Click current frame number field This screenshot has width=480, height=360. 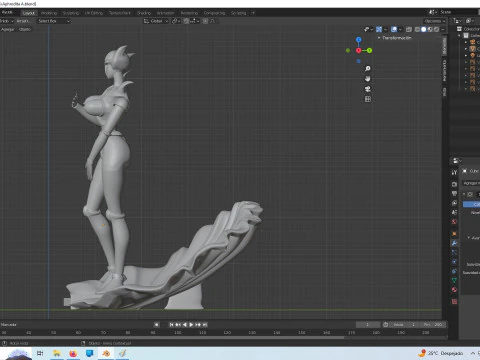pos(368,324)
